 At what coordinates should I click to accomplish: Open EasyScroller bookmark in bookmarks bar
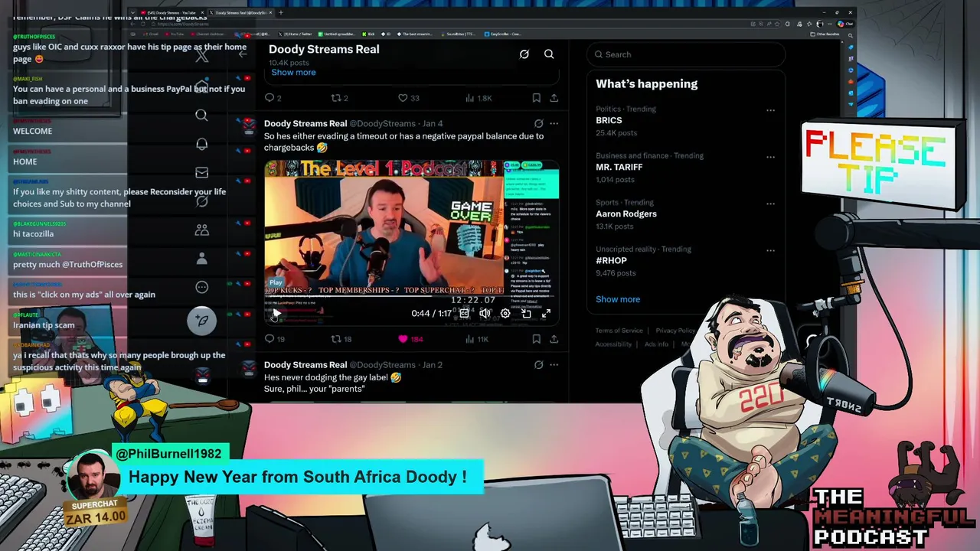pyautogui.click(x=504, y=34)
